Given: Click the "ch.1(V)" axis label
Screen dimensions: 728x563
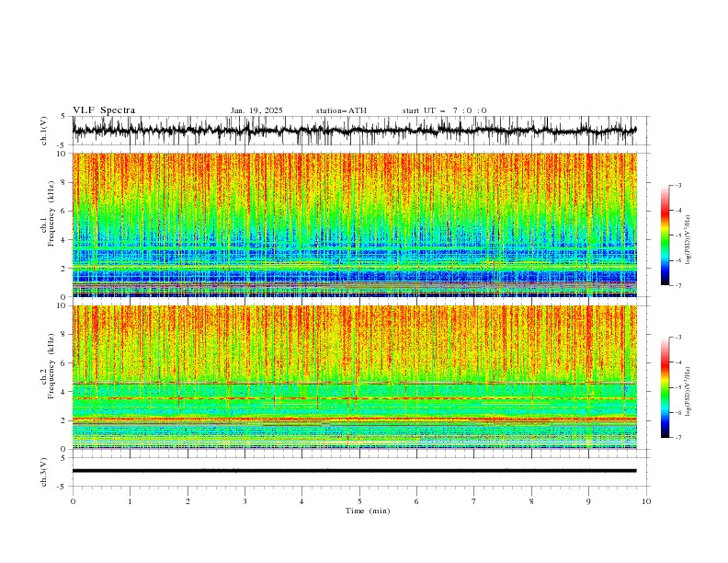Looking at the screenshot, I should point(44,131).
